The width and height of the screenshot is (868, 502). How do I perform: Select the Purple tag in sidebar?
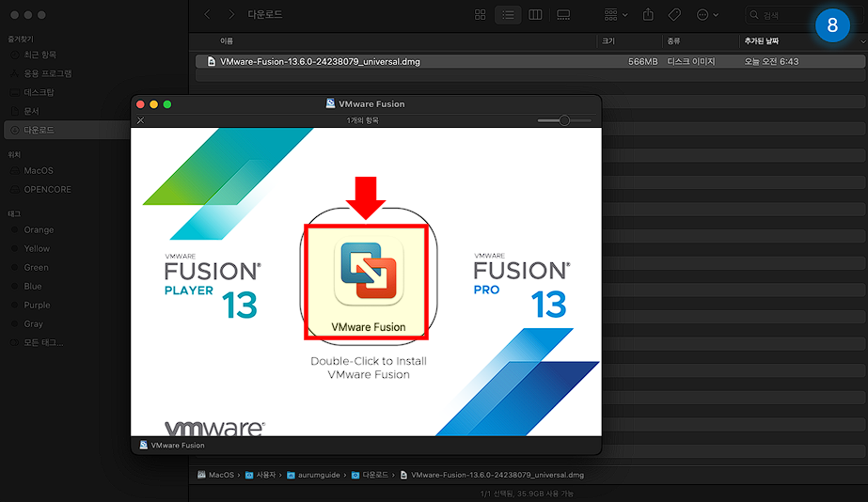click(x=37, y=305)
